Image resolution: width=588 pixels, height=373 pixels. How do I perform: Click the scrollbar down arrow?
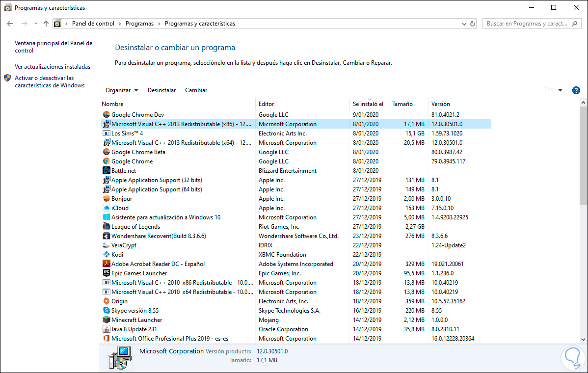[583, 340]
